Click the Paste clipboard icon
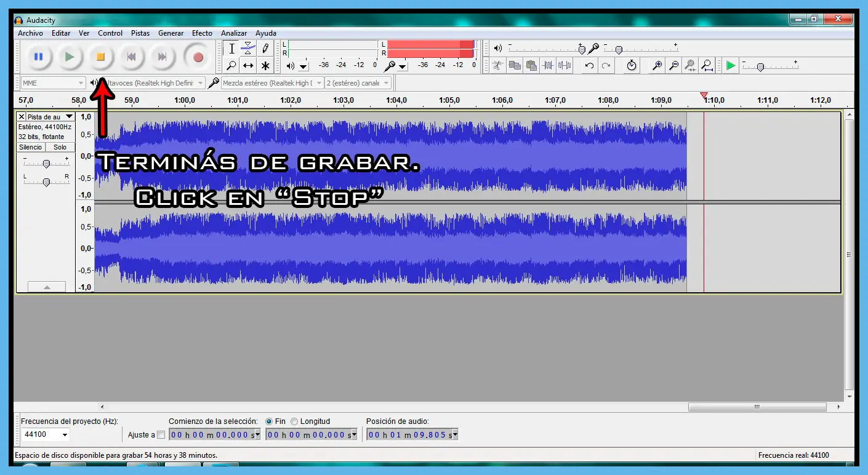Viewport: 868px width, 475px height. tap(531, 65)
